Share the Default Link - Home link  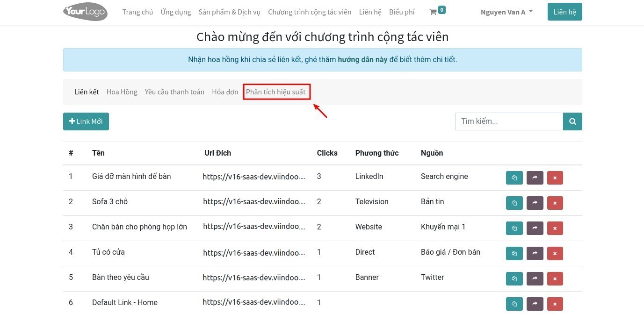tap(535, 304)
